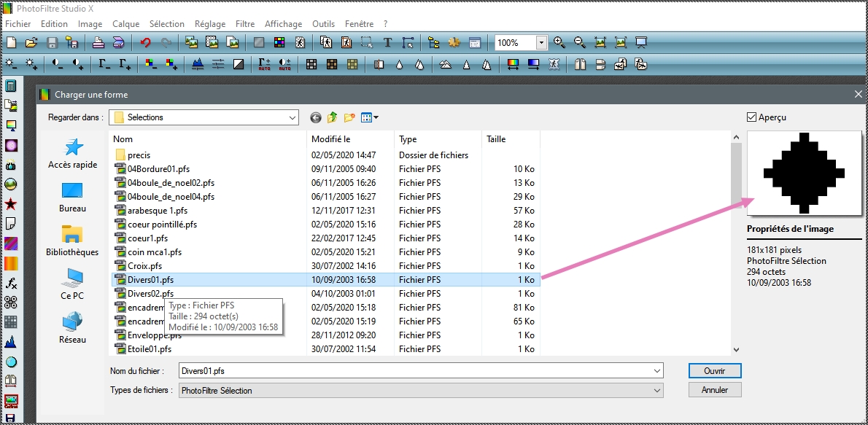Click the New document icon in toolbar
Image resolution: width=868 pixels, height=425 pixels.
pos(11,42)
